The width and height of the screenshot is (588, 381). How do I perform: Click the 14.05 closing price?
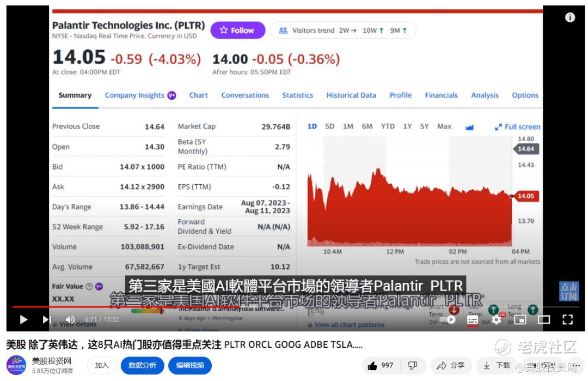click(79, 57)
